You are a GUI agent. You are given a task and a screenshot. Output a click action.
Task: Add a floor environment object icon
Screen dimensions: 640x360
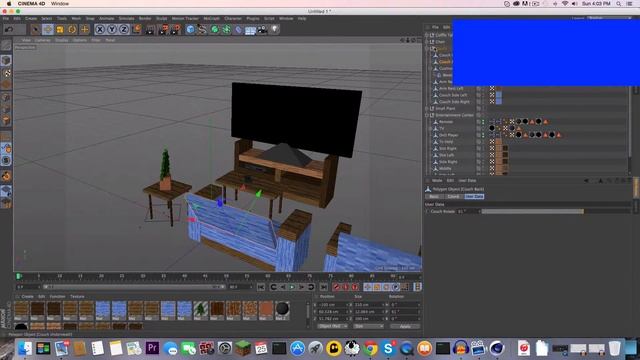(250, 30)
